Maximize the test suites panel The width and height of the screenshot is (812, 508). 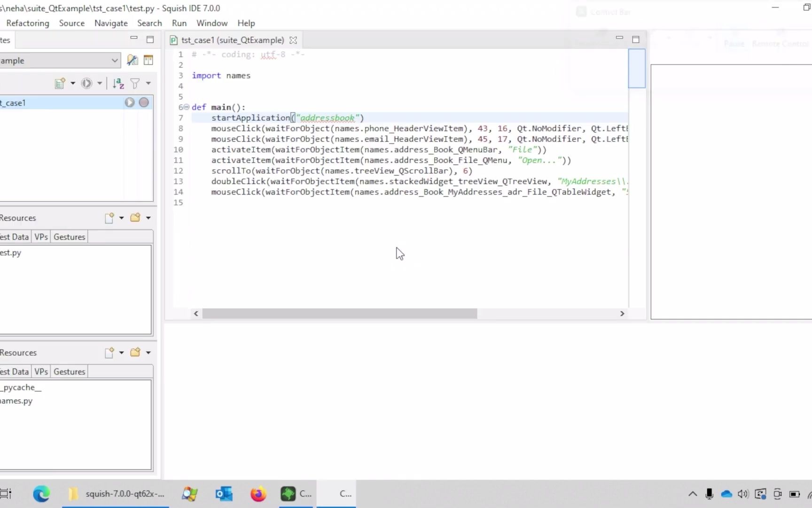tap(150, 40)
